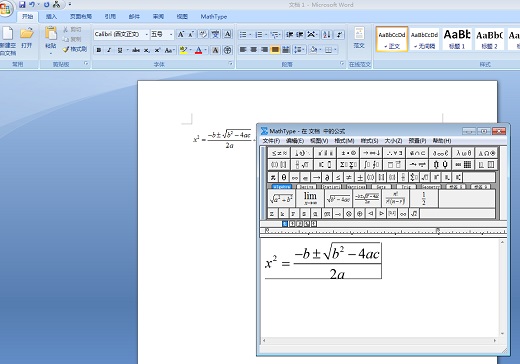Click the Undo icon in quick access toolbar
This screenshot has height=364, width=520.
pyautogui.click(x=32, y=4)
